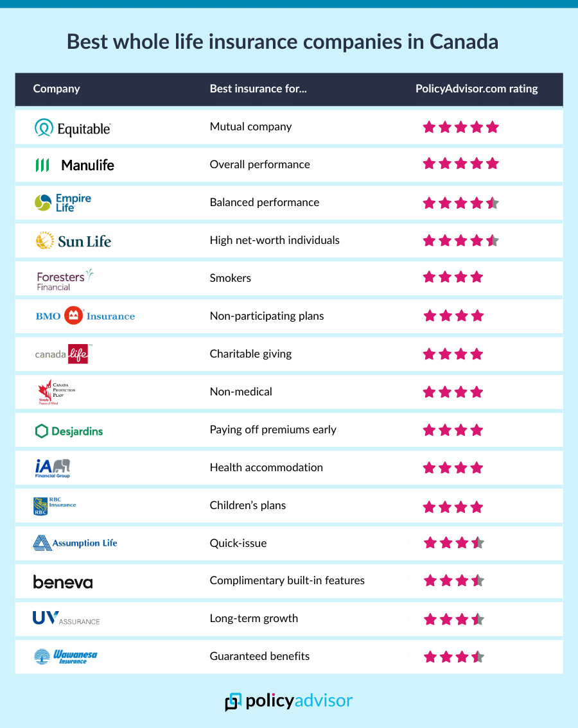This screenshot has width=578, height=728.
Task: Click the Foresters Financial logo
Action: (x=65, y=280)
